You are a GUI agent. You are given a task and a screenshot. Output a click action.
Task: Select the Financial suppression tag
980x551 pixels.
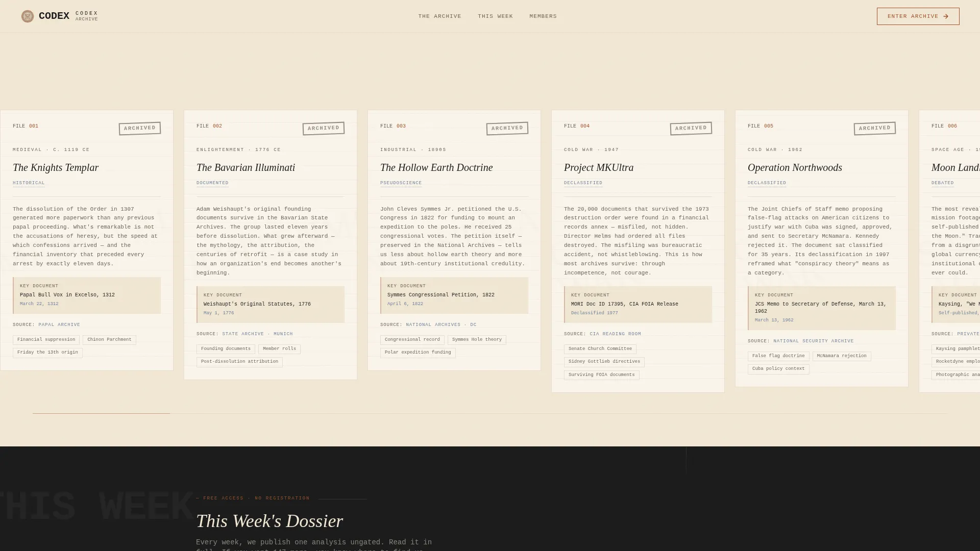(46, 340)
